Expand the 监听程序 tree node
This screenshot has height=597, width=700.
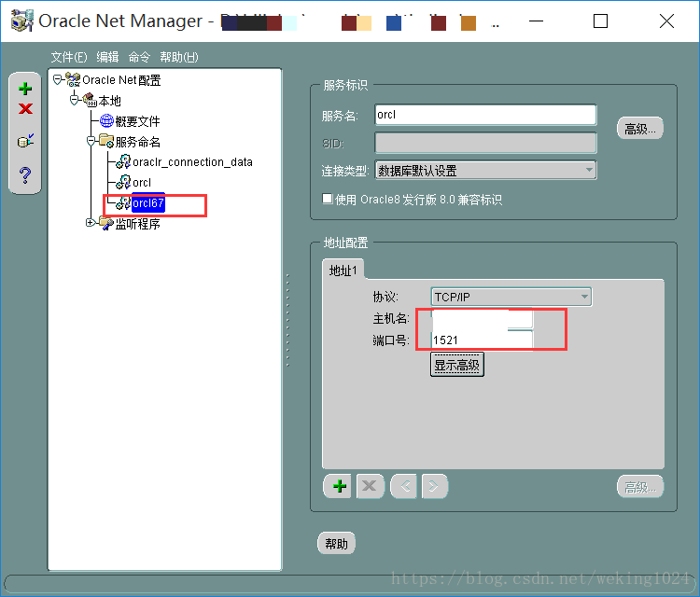pyautogui.click(x=91, y=222)
